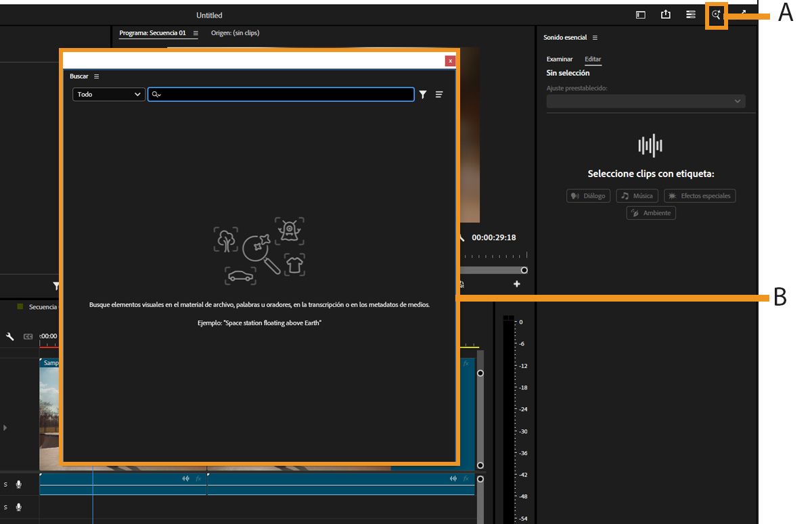The image size is (812, 524).
Task: Click the voice-over microphone on first audio track
Action: [x=19, y=484]
